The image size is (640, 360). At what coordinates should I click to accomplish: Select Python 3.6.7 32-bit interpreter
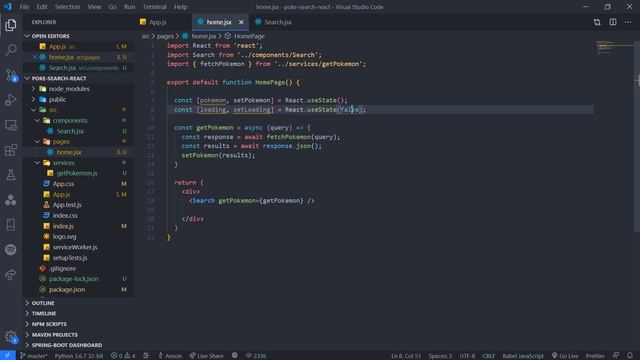[x=79, y=356]
